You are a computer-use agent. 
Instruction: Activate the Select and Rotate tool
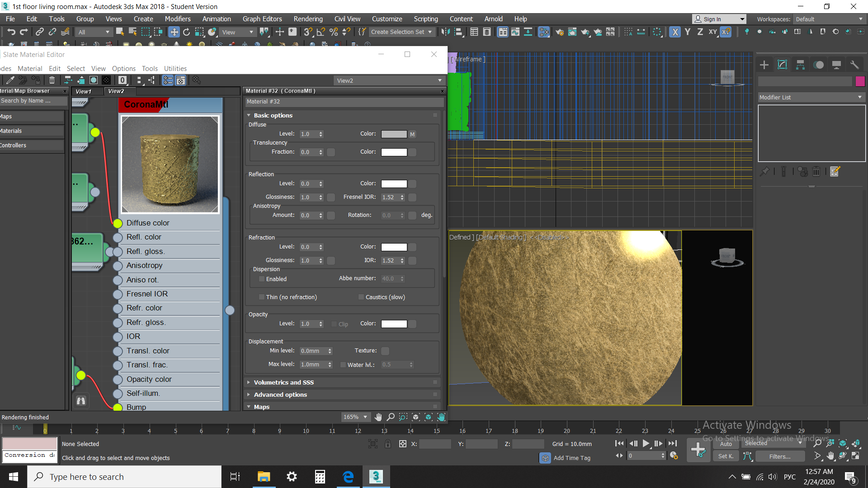[186, 32]
